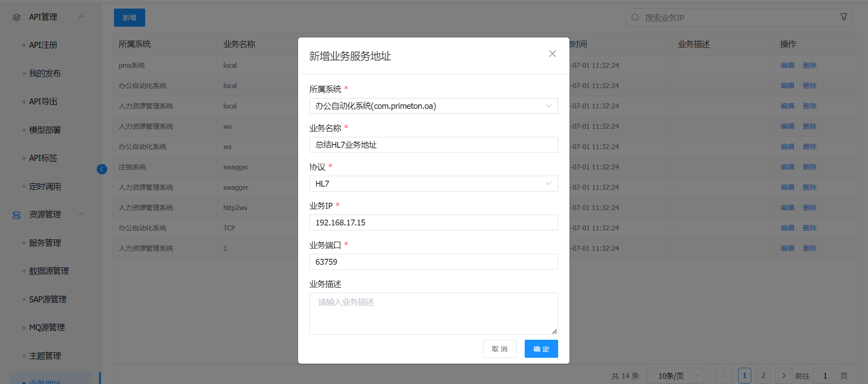Go to page 2 of results
The width and height of the screenshot is (868, 384).
click(763, 375)
